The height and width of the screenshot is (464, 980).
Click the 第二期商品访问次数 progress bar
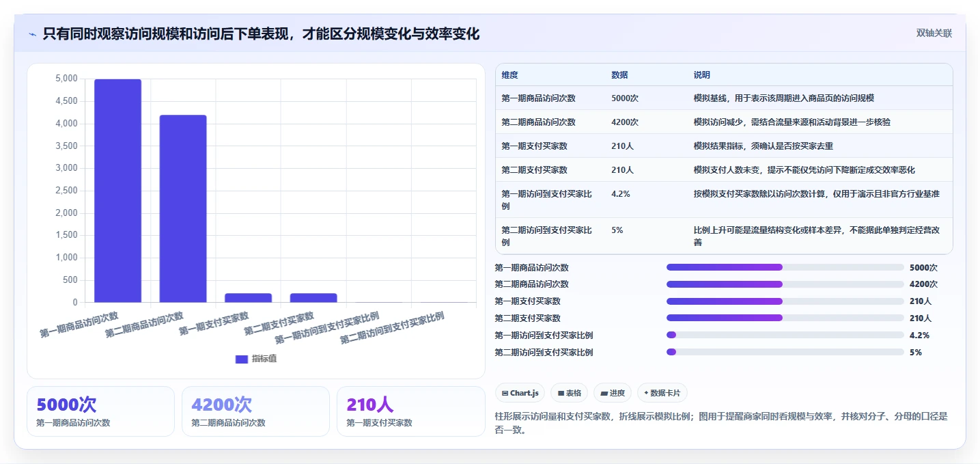785,284
